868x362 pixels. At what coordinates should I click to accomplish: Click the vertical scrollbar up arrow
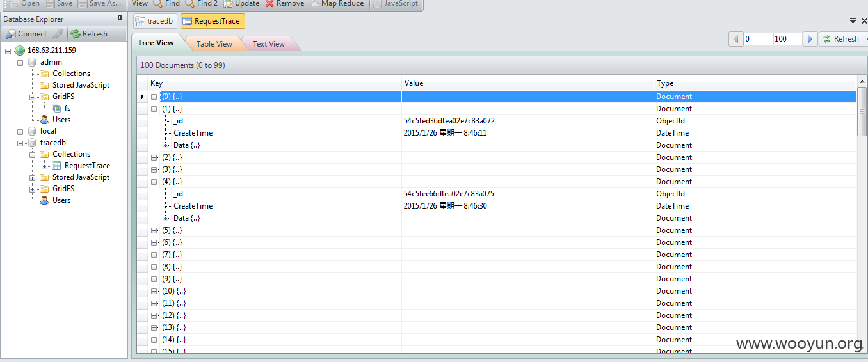point(862,81)
